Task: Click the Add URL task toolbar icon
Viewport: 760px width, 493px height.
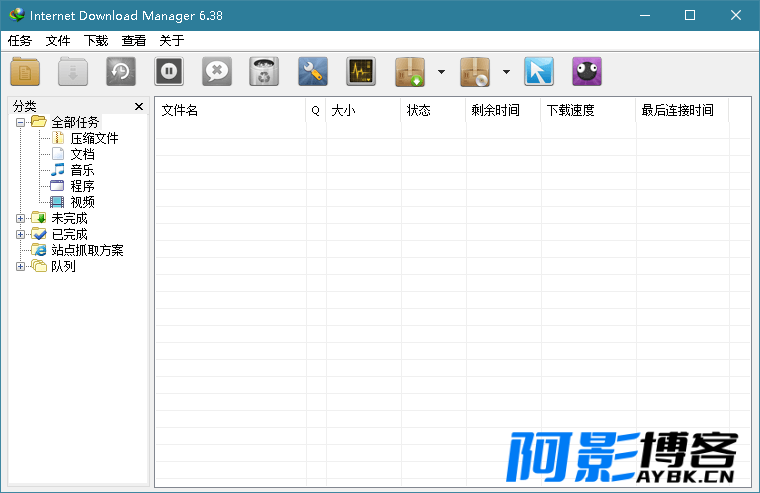Action: coord(25,72)
